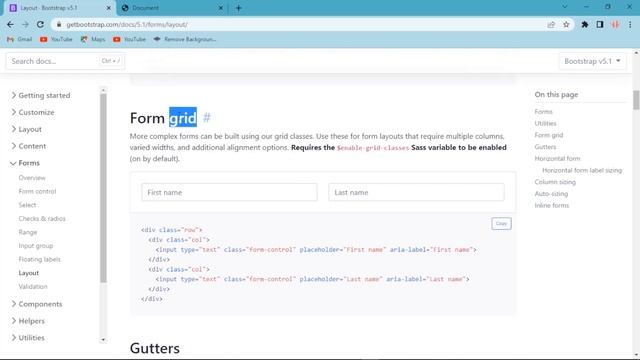Click the Form grid heading anchor hash
The height and width of the screenshot is (360, 640).
click(207, 118)
